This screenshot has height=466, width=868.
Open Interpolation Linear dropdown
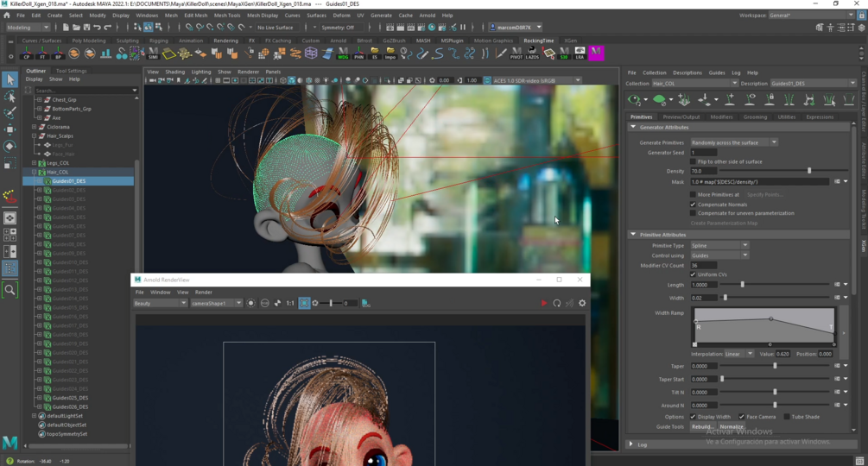click(738, 354)
